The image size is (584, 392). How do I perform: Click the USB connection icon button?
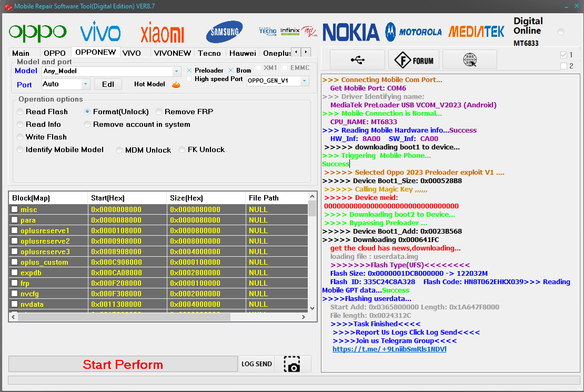(x=358, y=59)
